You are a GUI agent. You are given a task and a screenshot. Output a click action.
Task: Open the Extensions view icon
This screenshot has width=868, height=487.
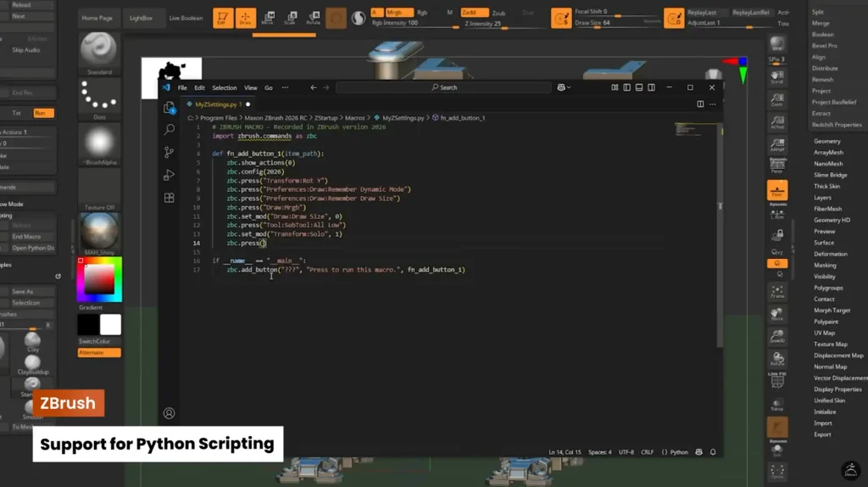[169, 198]
